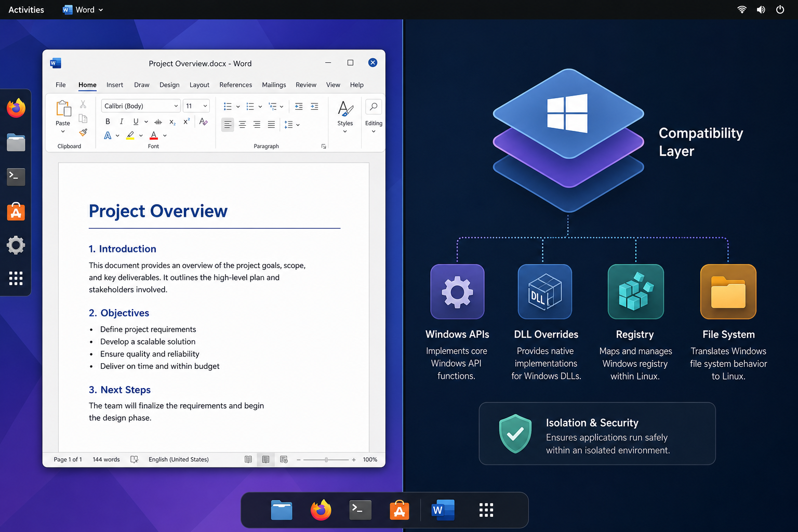Switch to the Insert tab

[x=115, y=85]
